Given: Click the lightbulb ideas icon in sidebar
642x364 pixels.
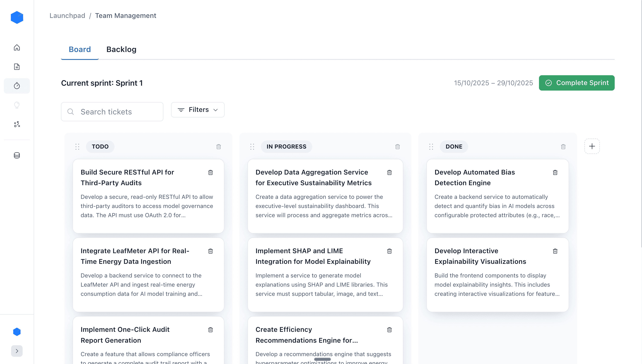Looking at the screenshot, I should [17, 105].
